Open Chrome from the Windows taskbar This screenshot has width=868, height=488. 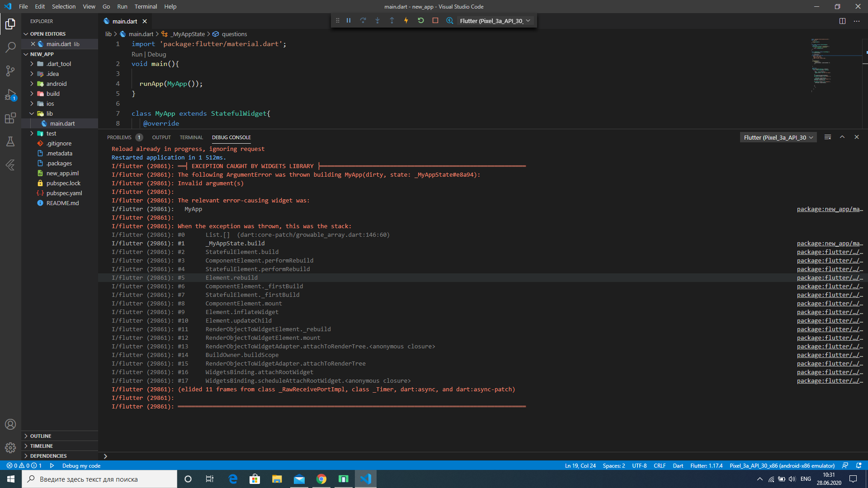pos(321,479)
